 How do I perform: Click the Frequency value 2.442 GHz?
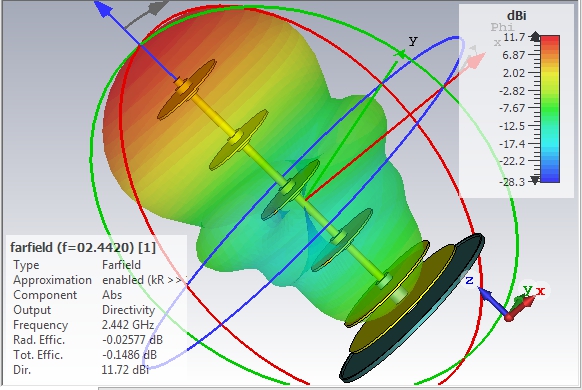(128, 325)
